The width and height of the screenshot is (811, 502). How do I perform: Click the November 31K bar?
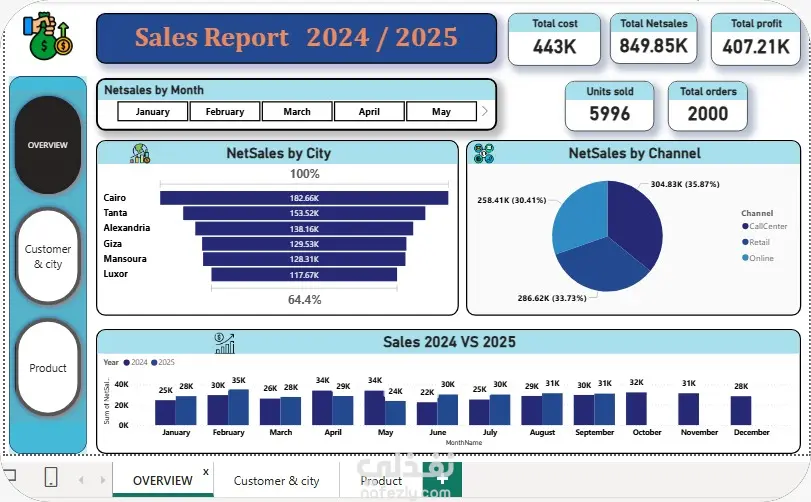tap(688, 409)
